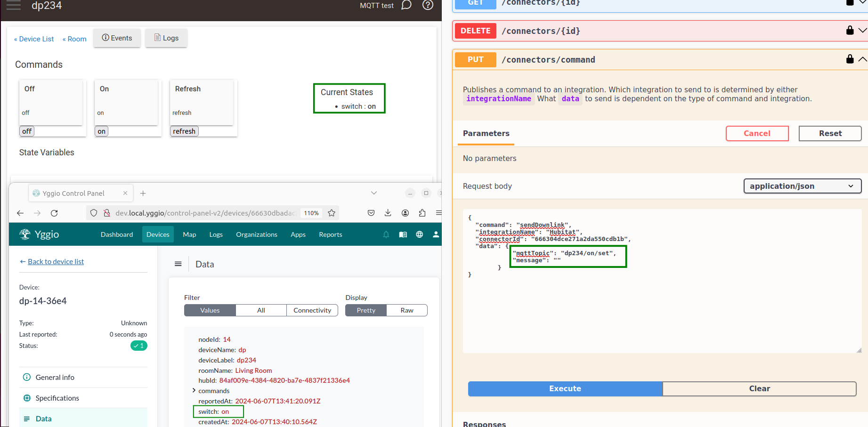
Task: Send the off command button
Action: click(x=27, y=131)
